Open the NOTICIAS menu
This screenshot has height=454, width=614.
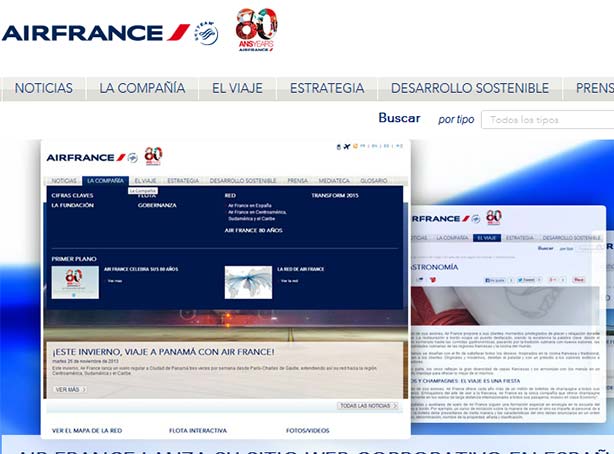43,88
